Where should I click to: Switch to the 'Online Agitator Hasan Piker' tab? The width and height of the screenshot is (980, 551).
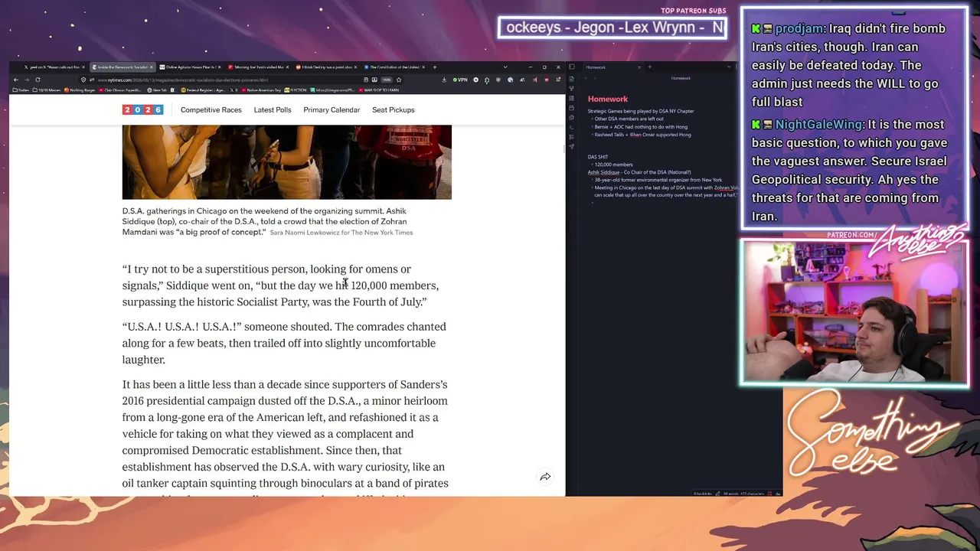[190, 67]
